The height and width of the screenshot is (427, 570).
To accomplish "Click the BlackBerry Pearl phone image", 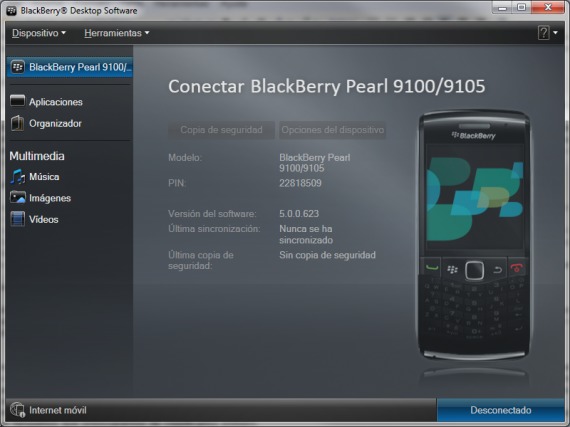I will [474, 235].
